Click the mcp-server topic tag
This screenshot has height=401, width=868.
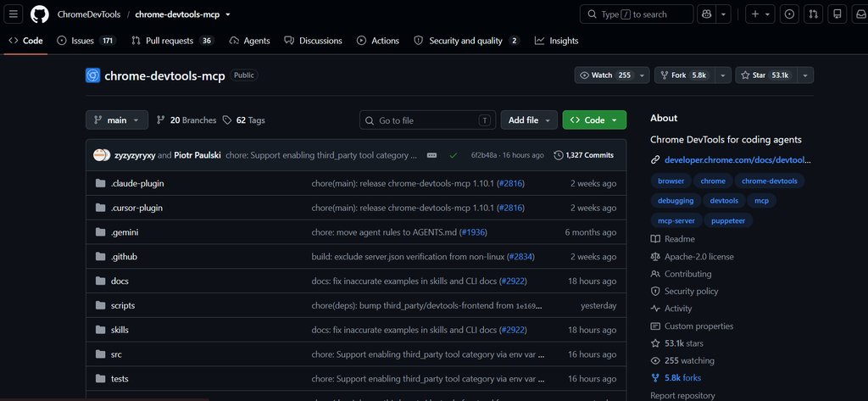[676, 220]
